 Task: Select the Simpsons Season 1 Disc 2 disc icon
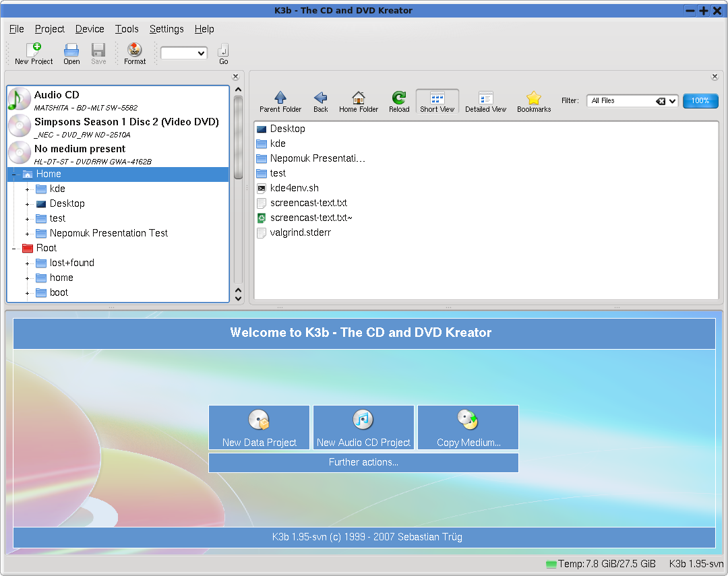[x=20, y=125]
